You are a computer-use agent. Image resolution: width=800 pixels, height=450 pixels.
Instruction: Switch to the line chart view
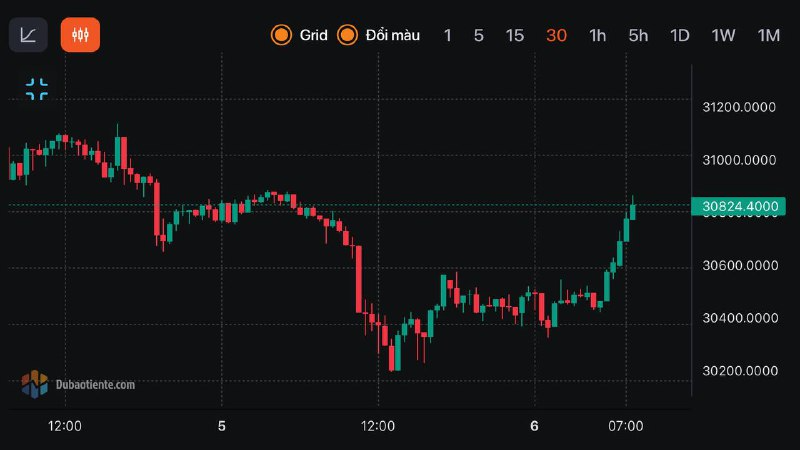pos(28,35)
